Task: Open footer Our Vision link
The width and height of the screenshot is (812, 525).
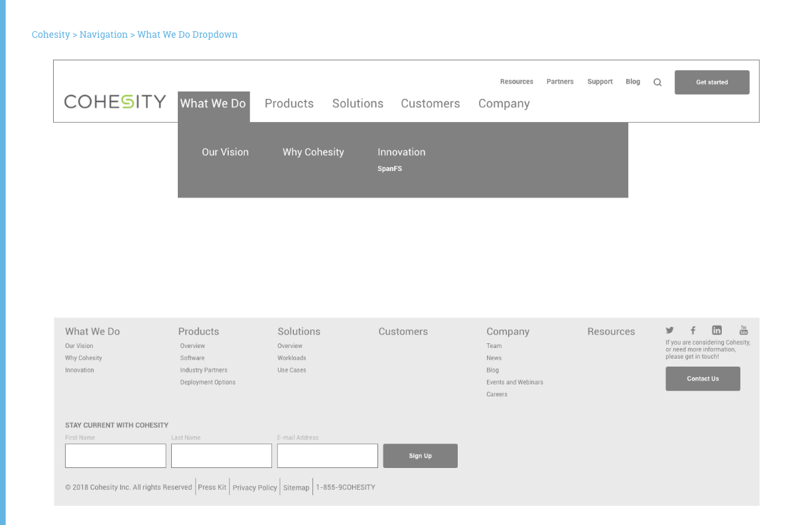Action: pyautogui.click(x=79, y=346)
